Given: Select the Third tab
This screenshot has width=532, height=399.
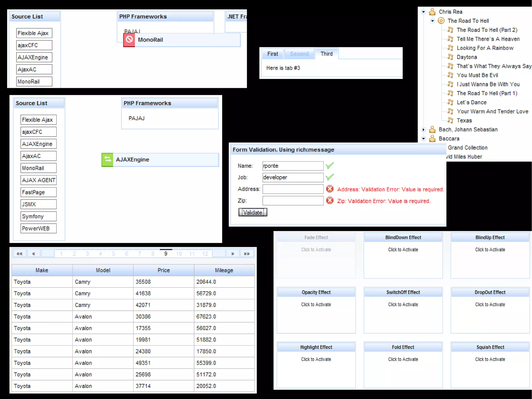Looking at the screenshot, I should point(327,54).
